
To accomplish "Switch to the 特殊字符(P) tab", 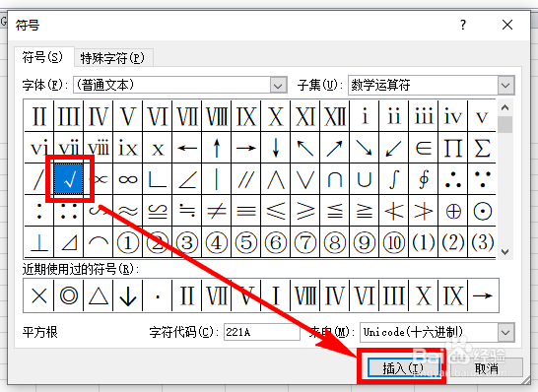I will (113, 57).
